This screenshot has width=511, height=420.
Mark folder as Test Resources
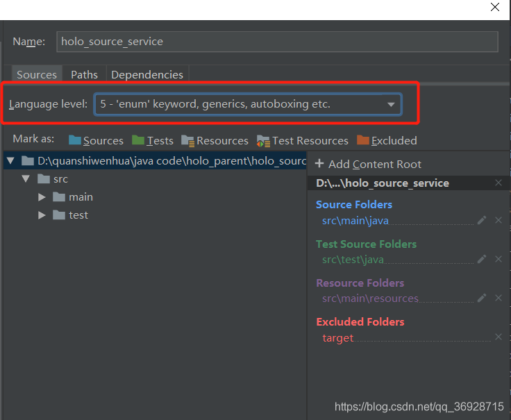click(x=303, y=140)
